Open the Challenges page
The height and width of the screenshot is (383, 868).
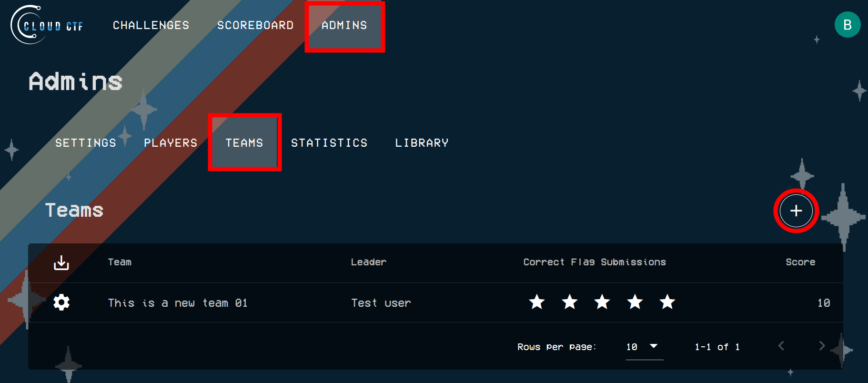tap(151, 25)
